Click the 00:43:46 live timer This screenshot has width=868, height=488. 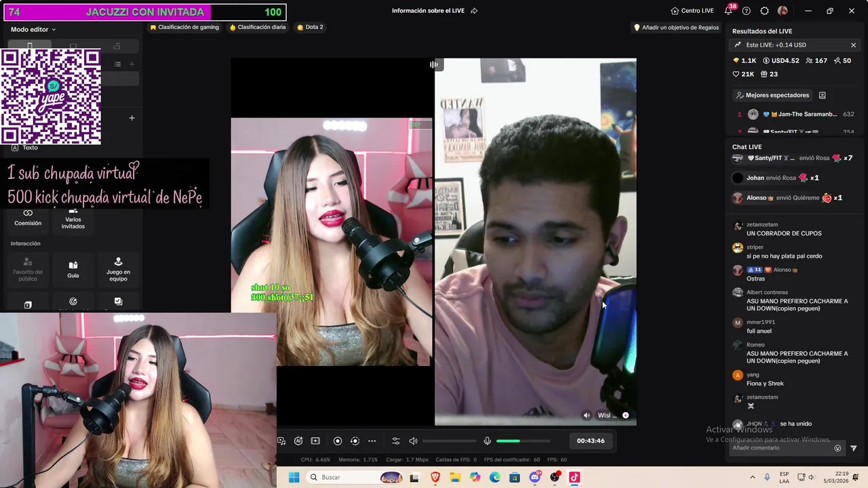[x=591, y=441]
